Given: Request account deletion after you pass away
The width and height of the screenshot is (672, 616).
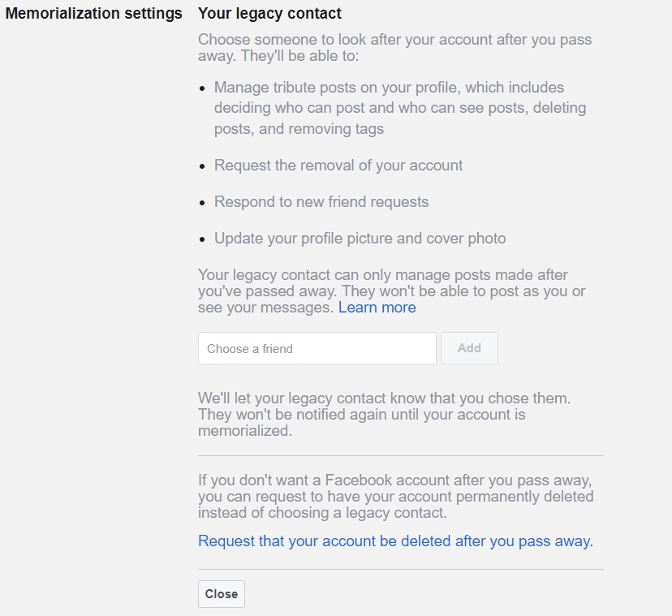Looking at the screenshot, I should pos(395,541).
